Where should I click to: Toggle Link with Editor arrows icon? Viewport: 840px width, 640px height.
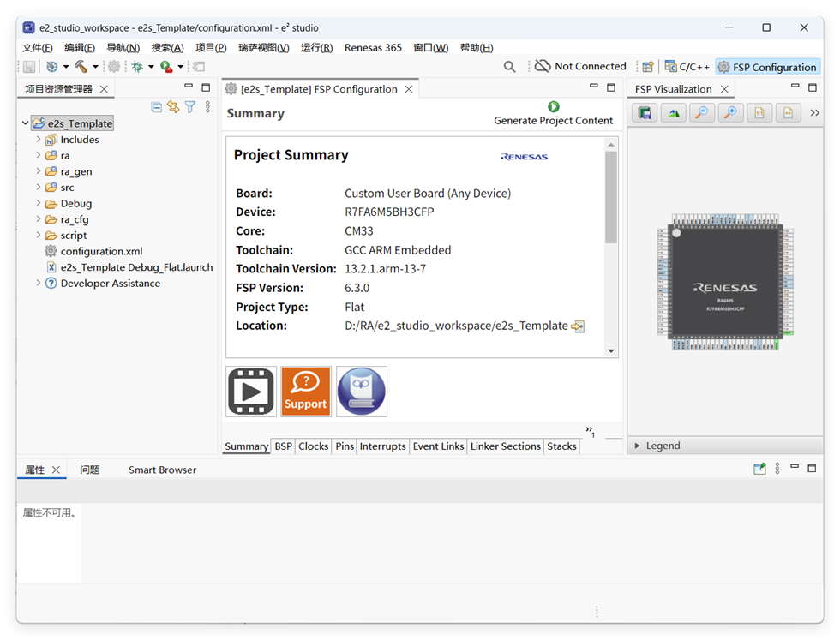173,107
